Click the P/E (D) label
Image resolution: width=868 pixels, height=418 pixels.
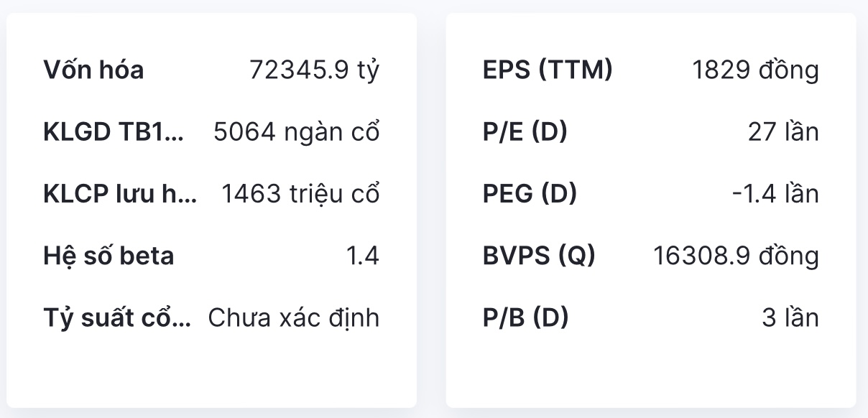click(x=525, y=132)
